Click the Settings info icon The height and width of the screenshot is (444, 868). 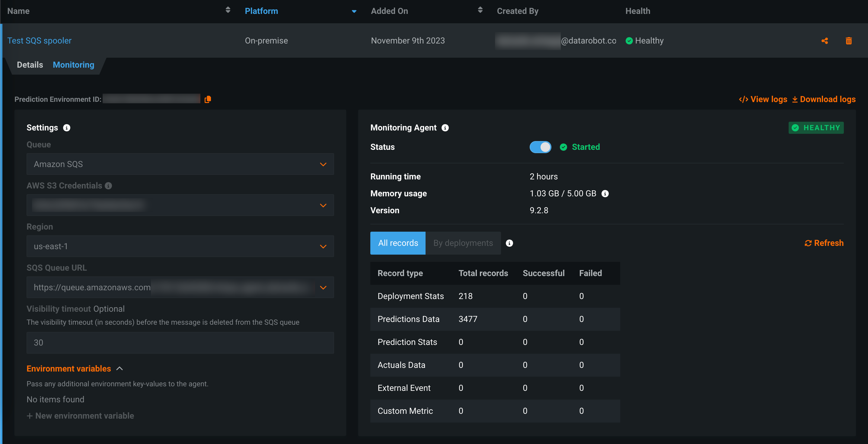coord(67,128)
